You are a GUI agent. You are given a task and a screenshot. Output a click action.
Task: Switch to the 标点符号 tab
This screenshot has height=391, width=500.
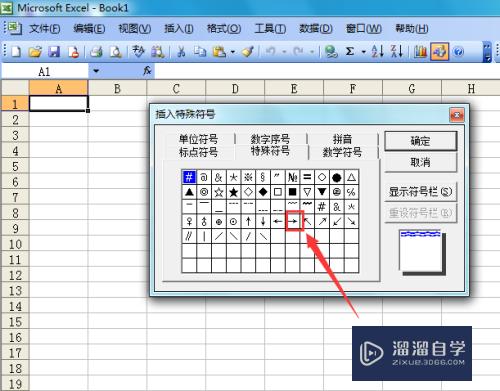click(198, 152)
